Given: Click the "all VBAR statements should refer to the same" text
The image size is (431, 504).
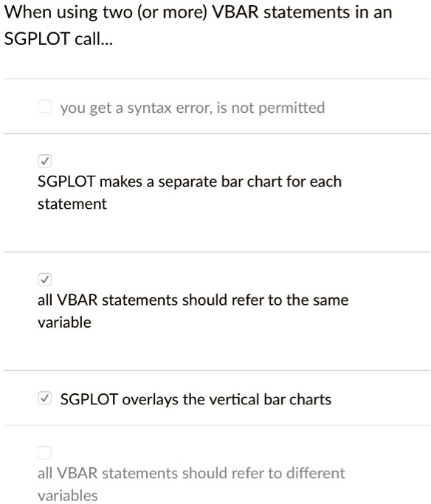Looking at the screenshot, I should (x=193, y=300).
